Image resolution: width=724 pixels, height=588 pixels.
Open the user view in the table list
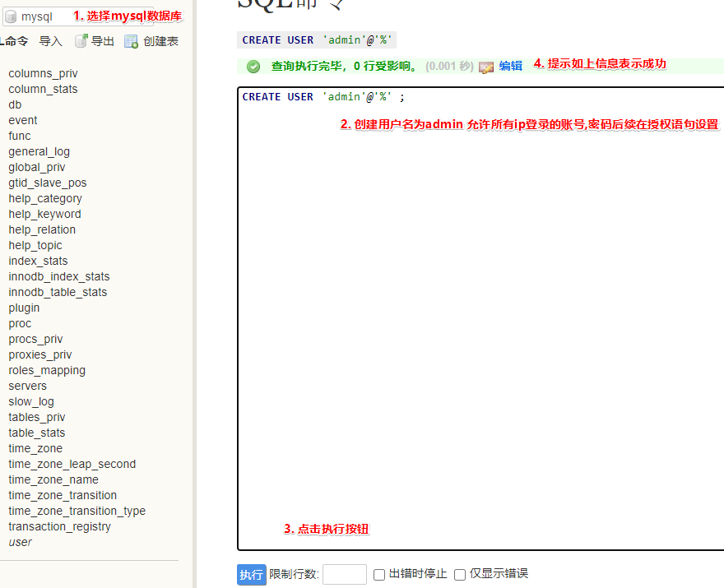21,543
